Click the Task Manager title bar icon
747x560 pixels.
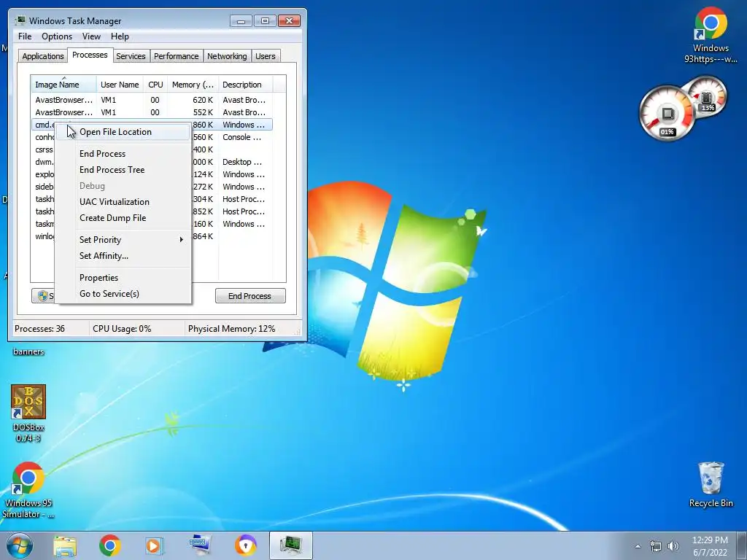point(20,20)
